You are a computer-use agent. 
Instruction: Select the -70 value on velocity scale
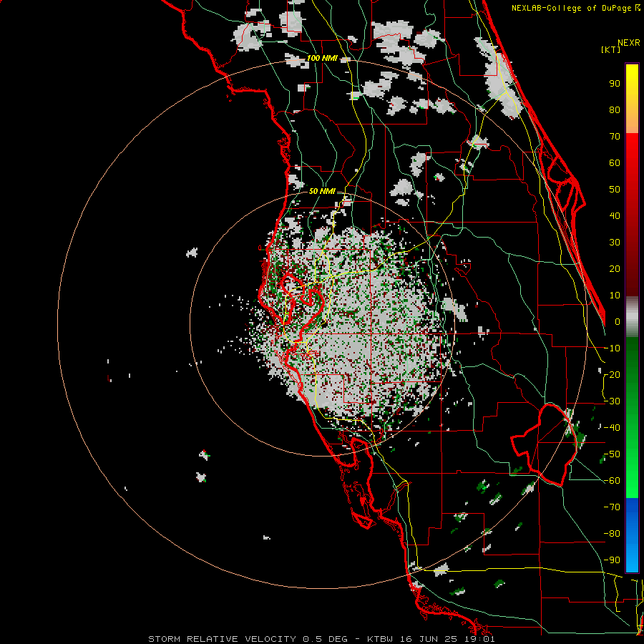(612, 507)
